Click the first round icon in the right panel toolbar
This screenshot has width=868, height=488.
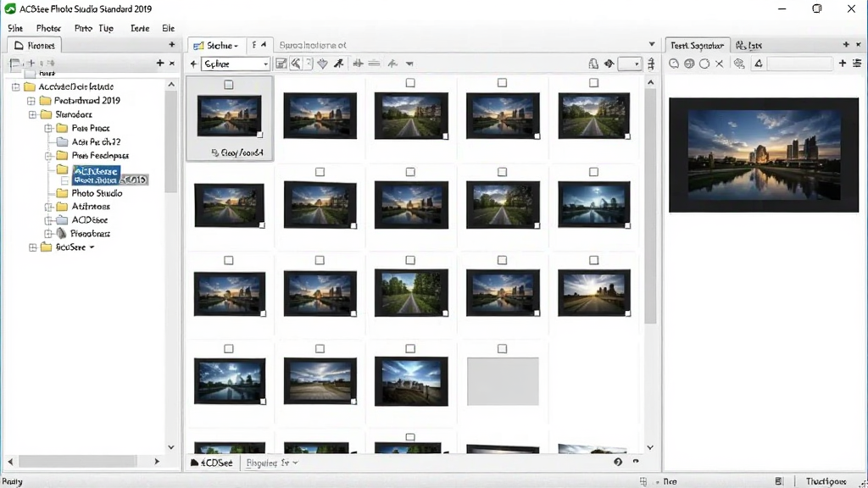click(674, 64)
